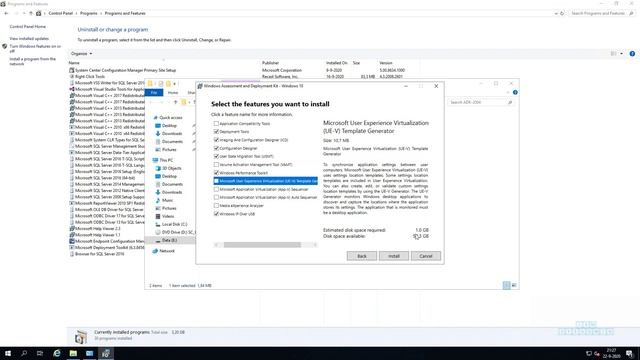The image size is (640, 360).
Task: Open the File tab in File Explorer
Action: [x=154, y=93]
